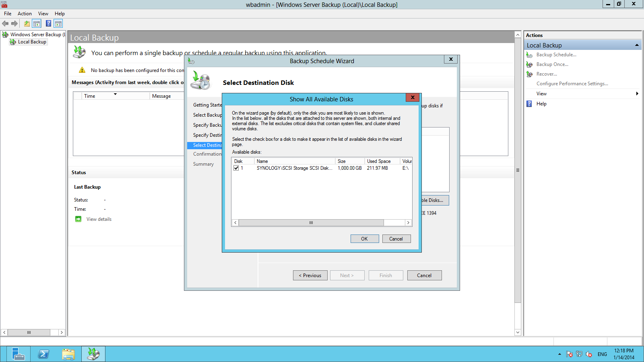
Task: Click the 1,000.00 GB size cell
Action: tap(350, 168)
